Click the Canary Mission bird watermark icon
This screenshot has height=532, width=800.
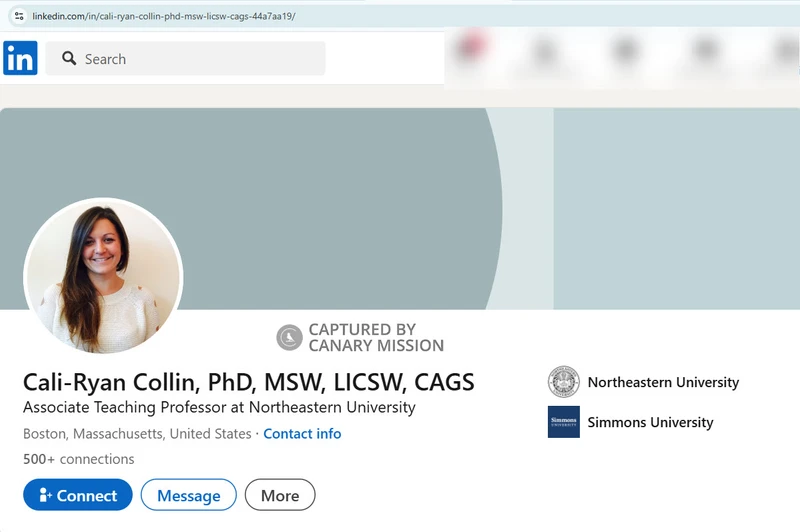click(289, 337)
